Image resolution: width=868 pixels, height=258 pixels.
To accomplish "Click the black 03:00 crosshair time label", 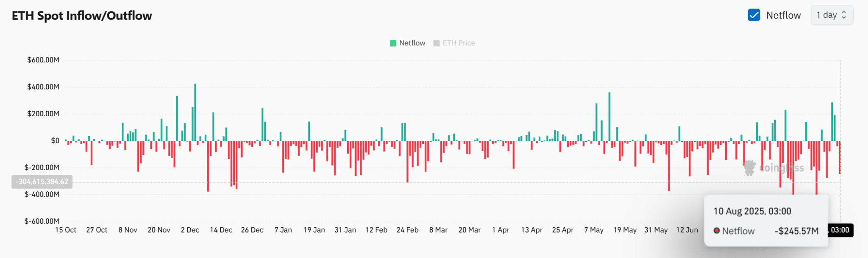I will tap(840, 230).
